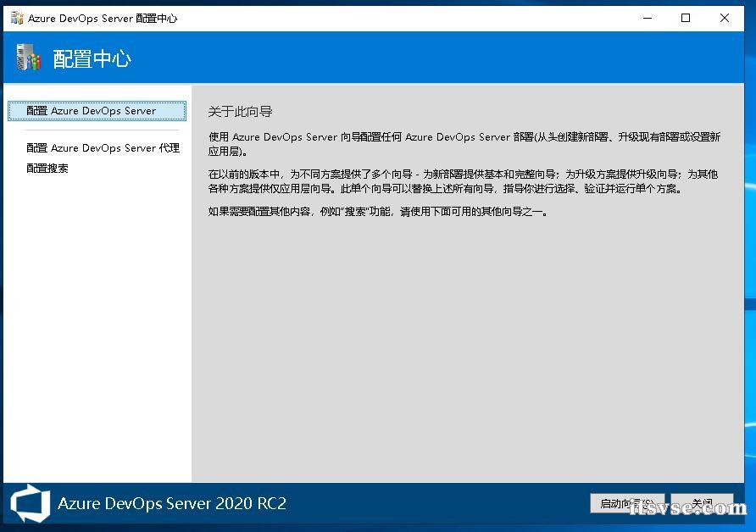Click the 关闭 button at bottom right

point(702,503)
